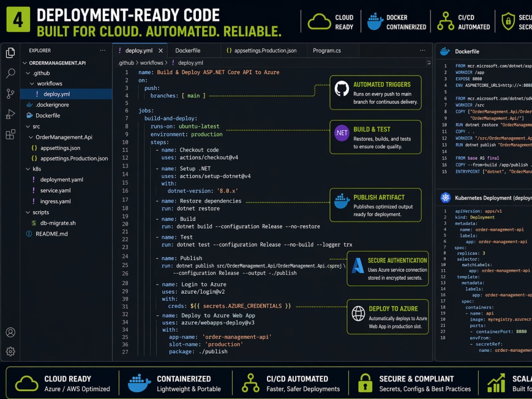Collapse the ORDERMANAGEMENT.API root folder
The width and height of the screenshot is (532, 399).
pos(25,63)
